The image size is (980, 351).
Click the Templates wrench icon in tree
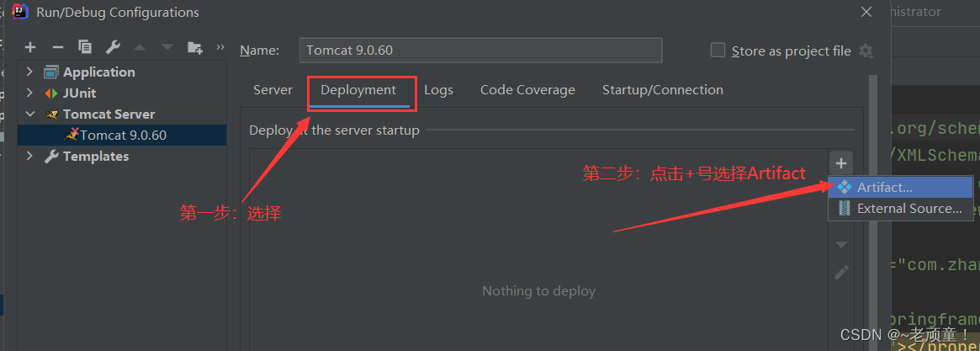[51, 157]
